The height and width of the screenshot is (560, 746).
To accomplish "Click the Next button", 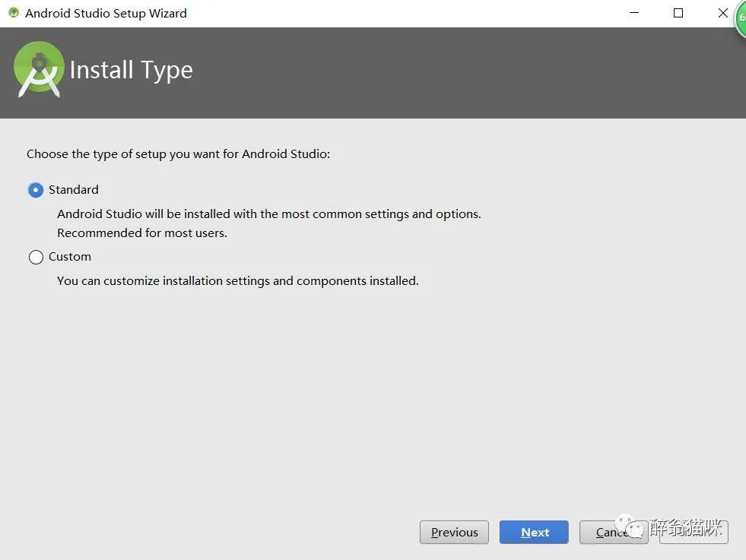I will point(534,533).
